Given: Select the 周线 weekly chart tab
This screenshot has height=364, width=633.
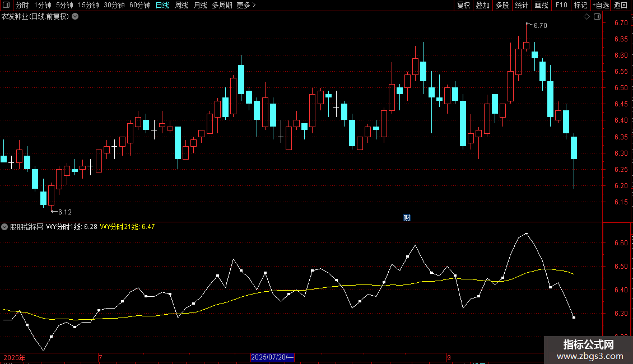Looking at the screenshot, I should tap(181, 5).
